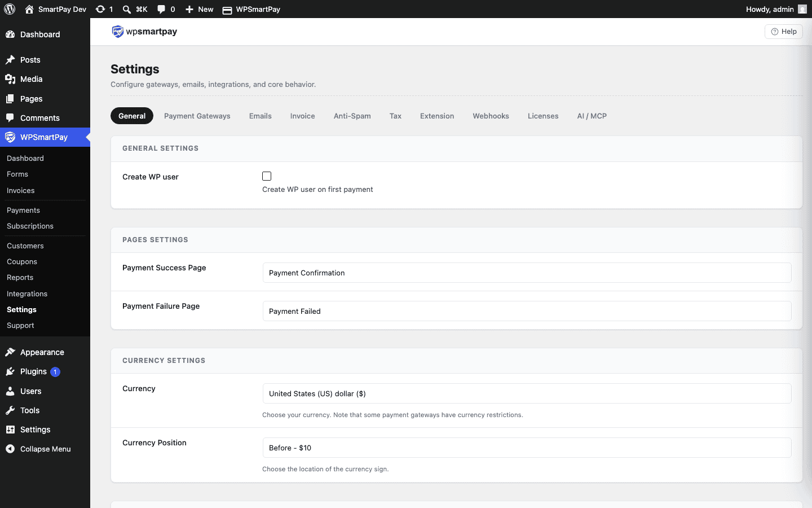Click the Appearance brush icon
This screenshot has width=812, height=508.
coord(10,352)
